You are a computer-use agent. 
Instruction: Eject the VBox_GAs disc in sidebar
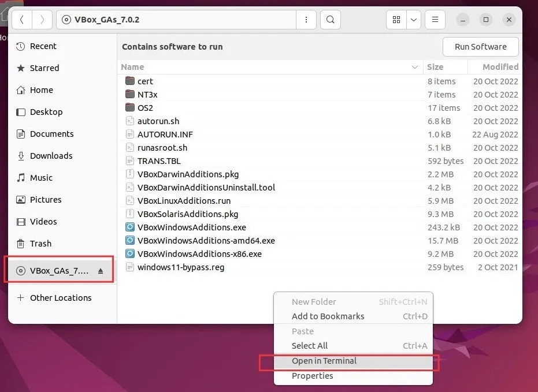click(x=101, y=271)
